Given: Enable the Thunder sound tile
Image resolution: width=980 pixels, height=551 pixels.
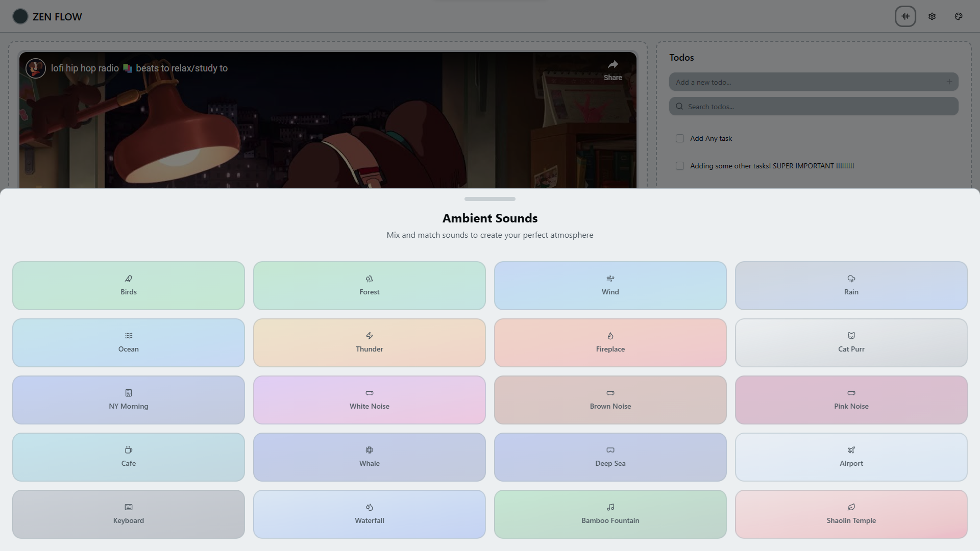Looking at the screenshot, I should tap(370, 343).
